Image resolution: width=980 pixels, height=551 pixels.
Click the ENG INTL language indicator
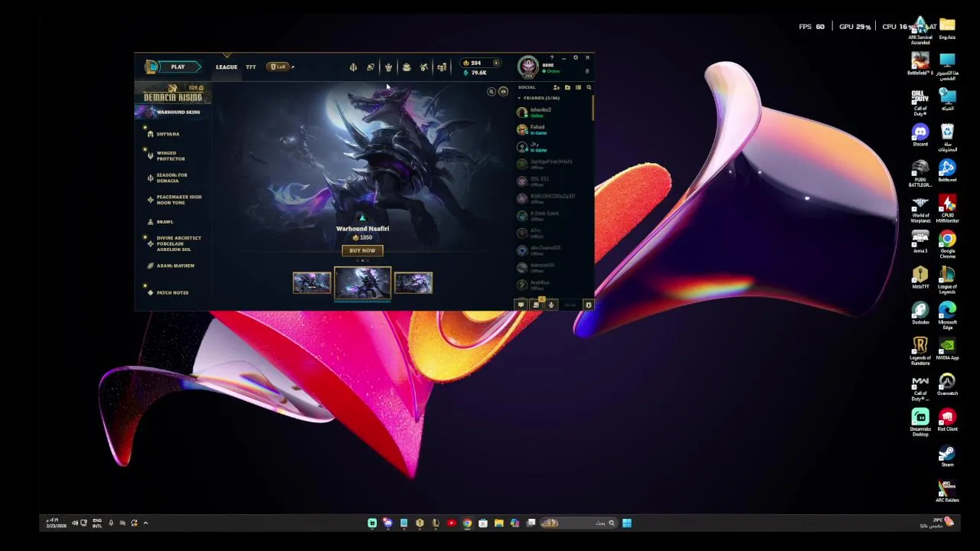[x=97, y=523]
